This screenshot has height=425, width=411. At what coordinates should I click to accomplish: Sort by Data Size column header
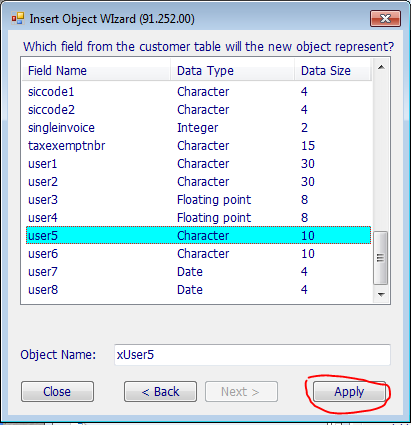(332, 71)
